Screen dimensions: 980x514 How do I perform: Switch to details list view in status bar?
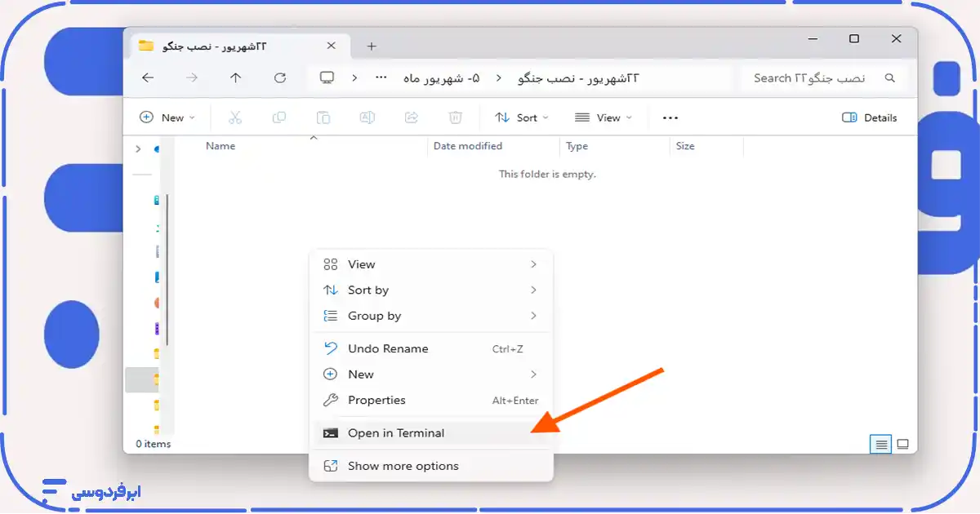[880, 445]
